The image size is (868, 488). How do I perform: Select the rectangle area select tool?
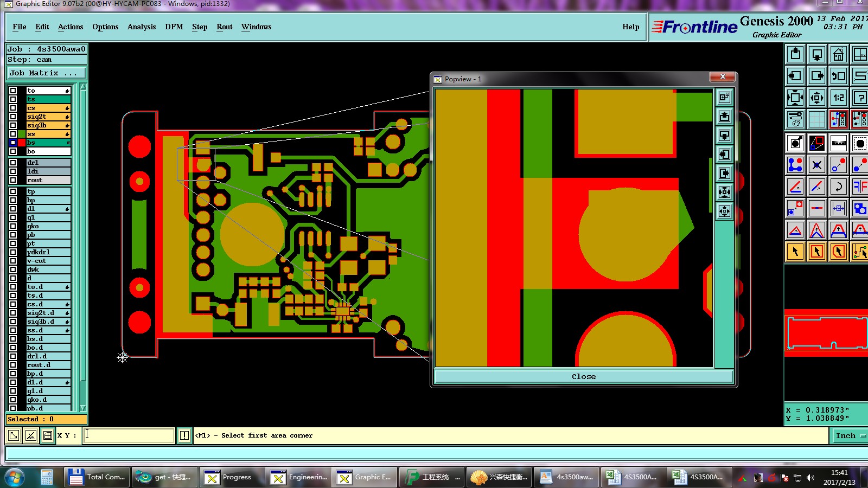817,252
